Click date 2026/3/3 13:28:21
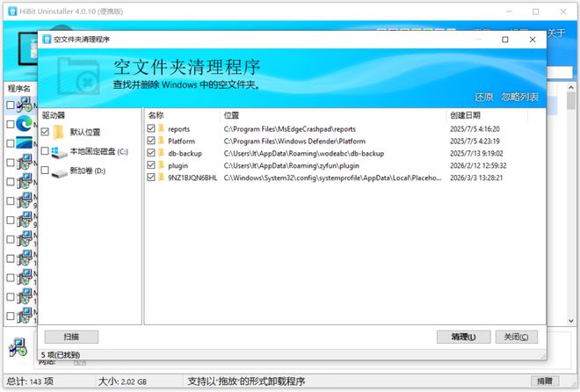The image size is (580, 392). pyautogui.click(x=476, y=178)
